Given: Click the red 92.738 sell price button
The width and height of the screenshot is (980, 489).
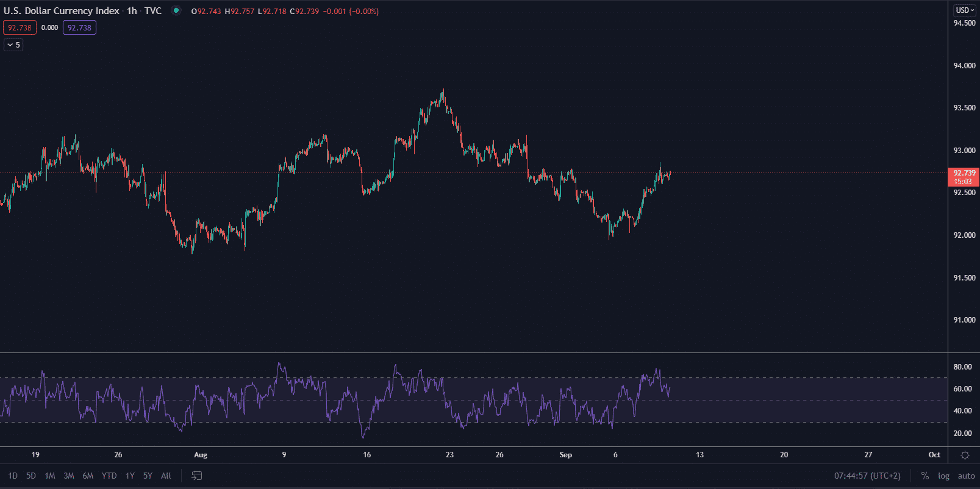Looking at the screenshot, I should (20, 28).
